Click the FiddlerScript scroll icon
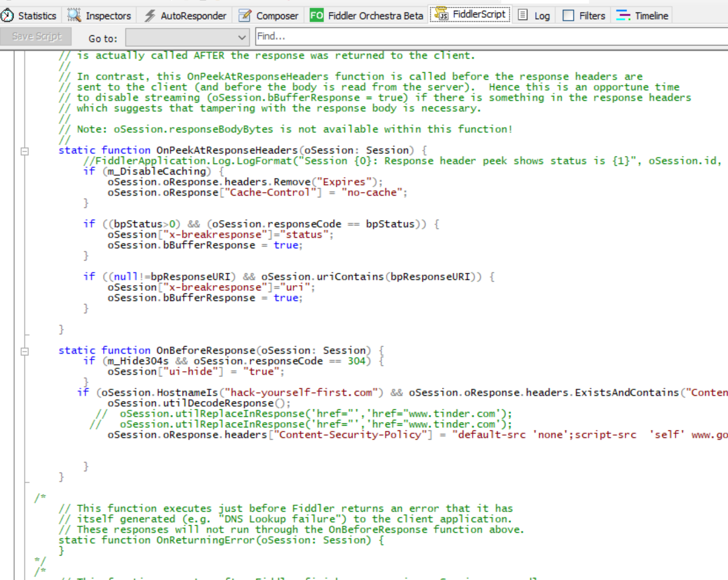This screenshot has width=728, height=580. point(441,14)
